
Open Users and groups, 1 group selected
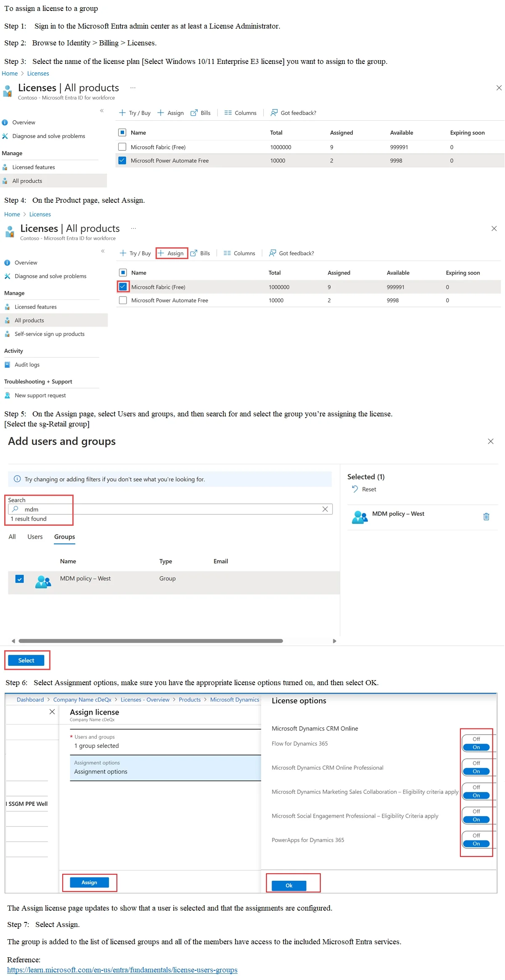click(165, 742)
